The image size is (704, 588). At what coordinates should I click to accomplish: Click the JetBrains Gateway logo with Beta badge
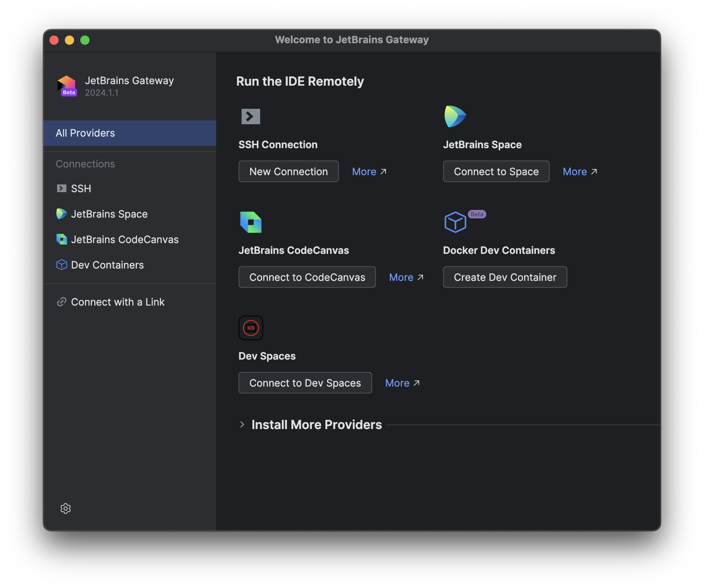66,85
